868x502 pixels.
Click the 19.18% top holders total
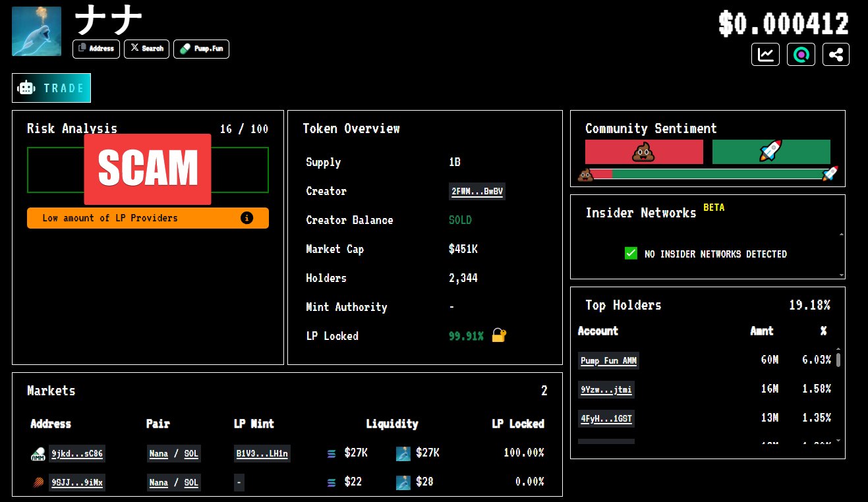(809, 305)
